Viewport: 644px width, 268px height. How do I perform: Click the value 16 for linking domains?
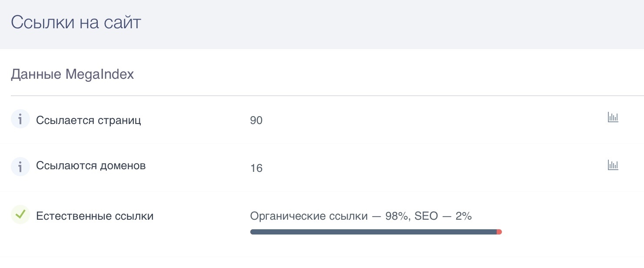[256, 168]
